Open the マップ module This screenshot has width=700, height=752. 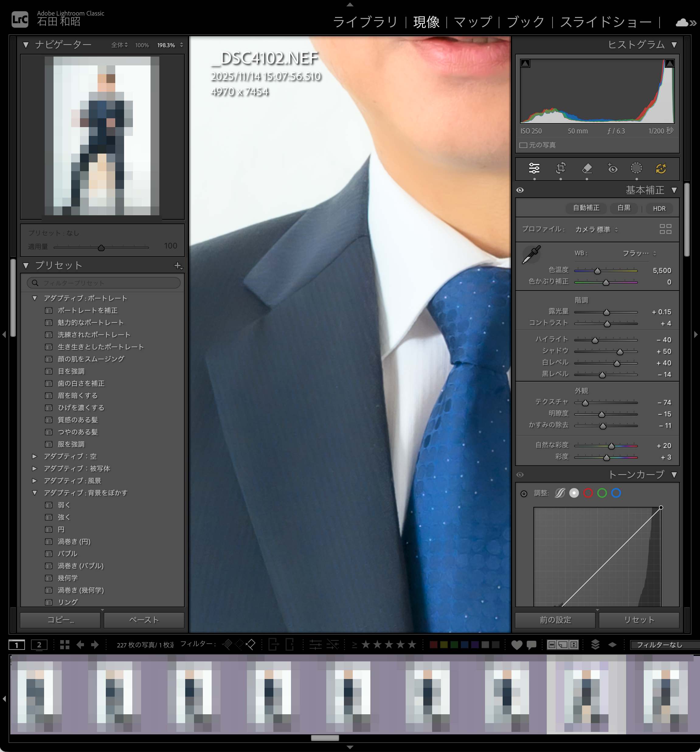click(473, 22)
